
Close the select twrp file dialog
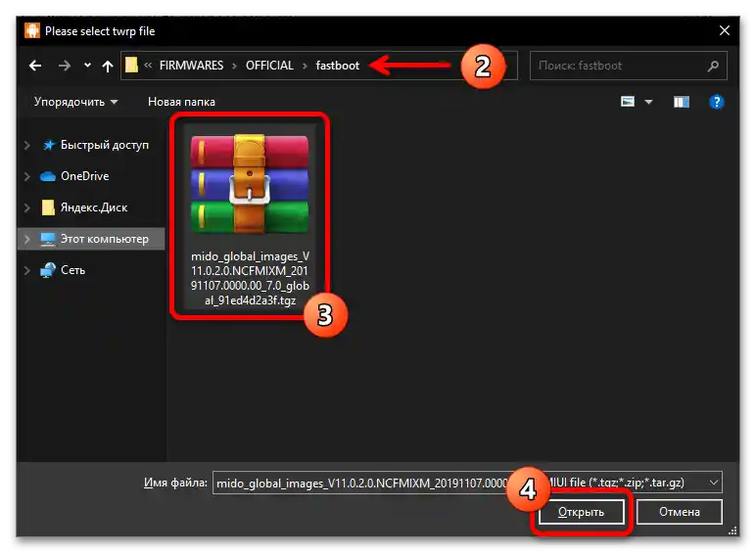click(725, 30)
